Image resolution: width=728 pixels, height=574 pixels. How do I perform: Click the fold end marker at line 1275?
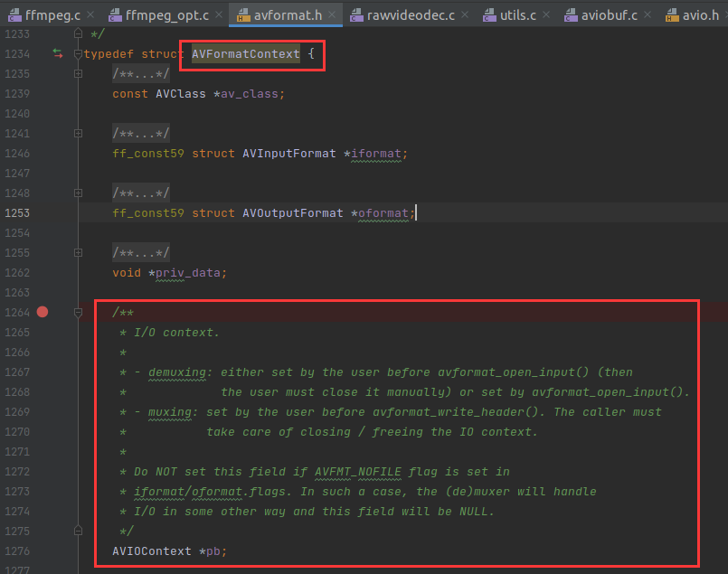click(78, 531)
